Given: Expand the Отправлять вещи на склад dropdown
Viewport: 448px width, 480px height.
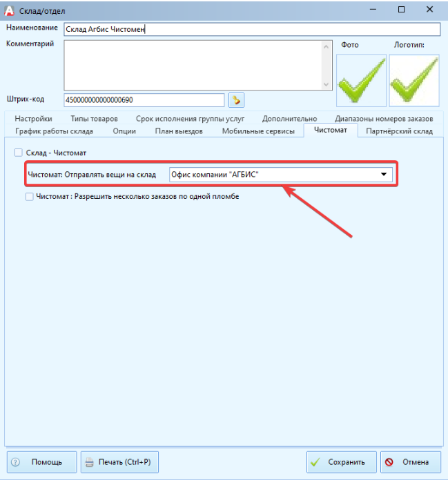Looking at the screenshot, I should [383, 175].
